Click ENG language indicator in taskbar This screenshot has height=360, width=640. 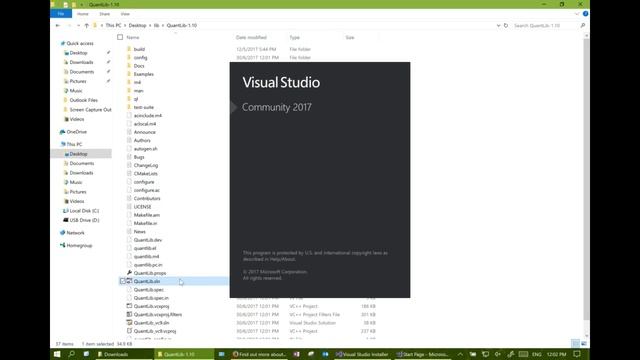pyautogui.click(x=536, y=354)
